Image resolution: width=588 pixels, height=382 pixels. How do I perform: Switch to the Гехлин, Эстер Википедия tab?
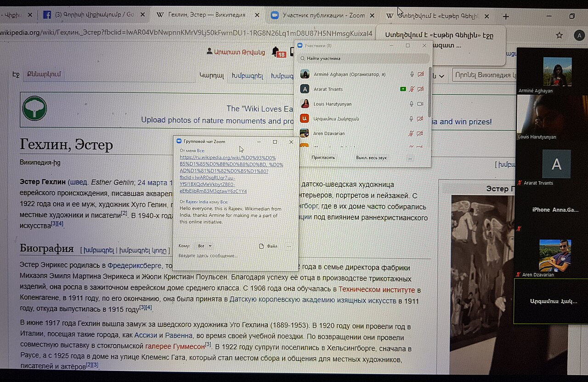[x=206, y=15]
